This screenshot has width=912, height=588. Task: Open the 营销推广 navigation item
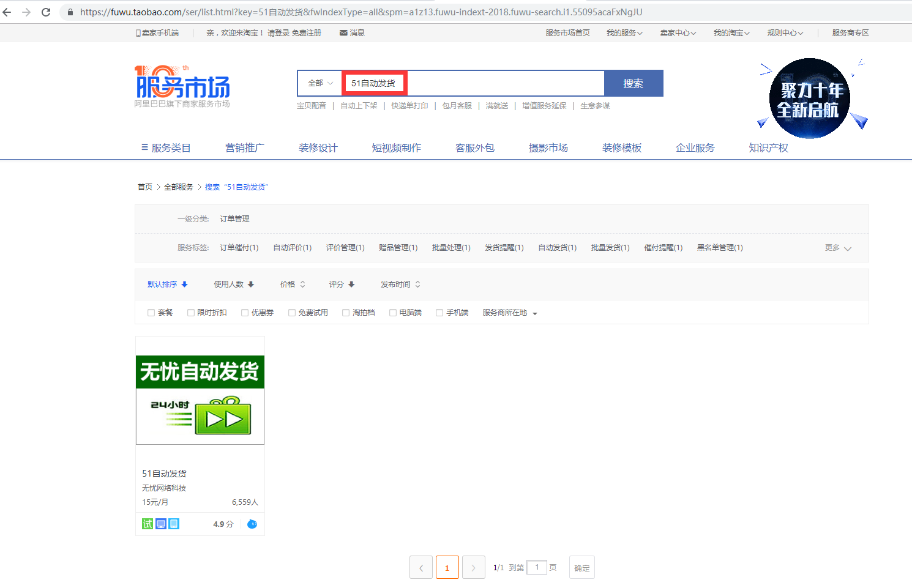(245, 148)
